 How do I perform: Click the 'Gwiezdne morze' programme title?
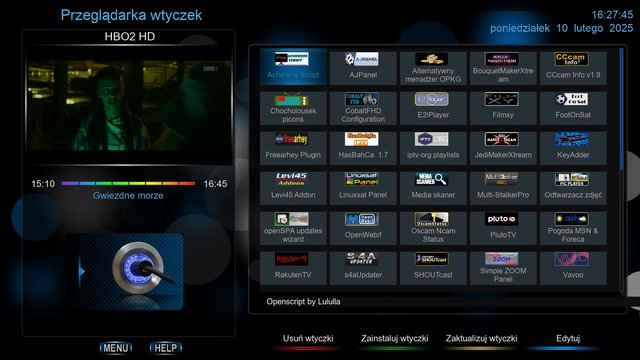pos(128,196)
